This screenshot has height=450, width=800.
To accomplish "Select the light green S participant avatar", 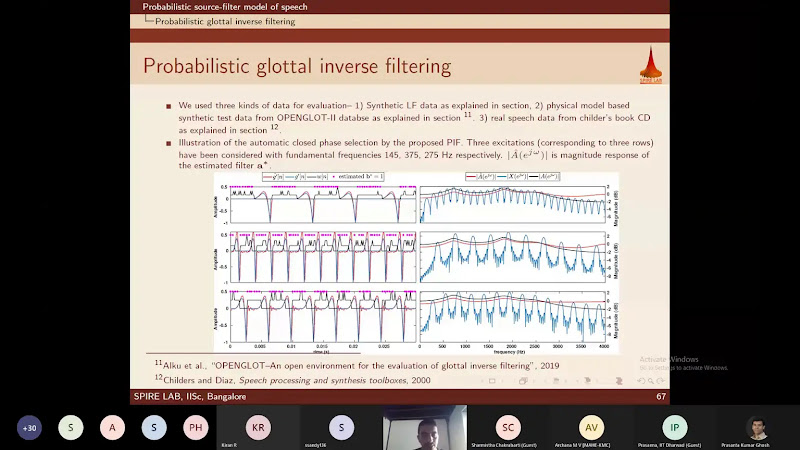I will click(71, 428).
